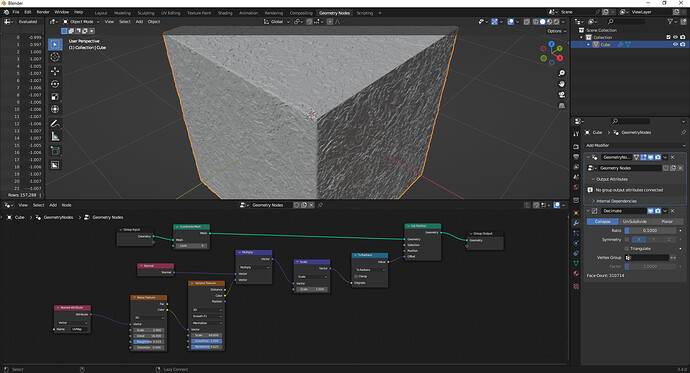Toggle the Triangulate checkbox
Screen dimensions: 690x373
(x=627, y=249)
